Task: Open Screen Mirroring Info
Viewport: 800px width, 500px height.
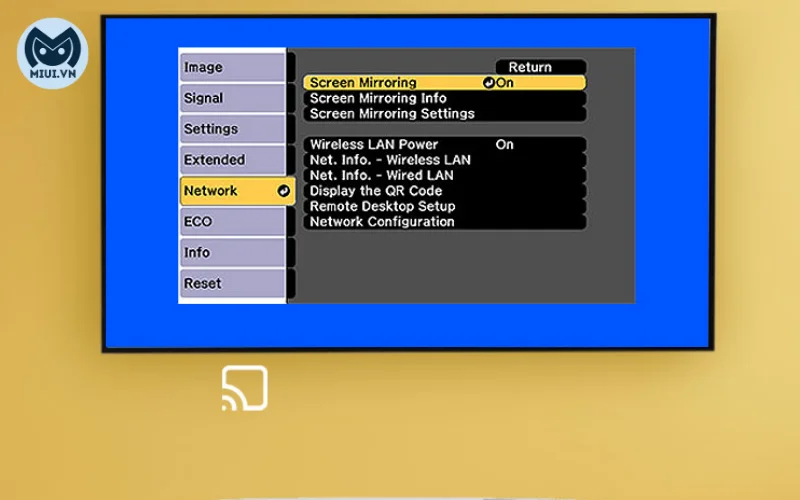Action: pyautogui.click(x=444, y=98)
